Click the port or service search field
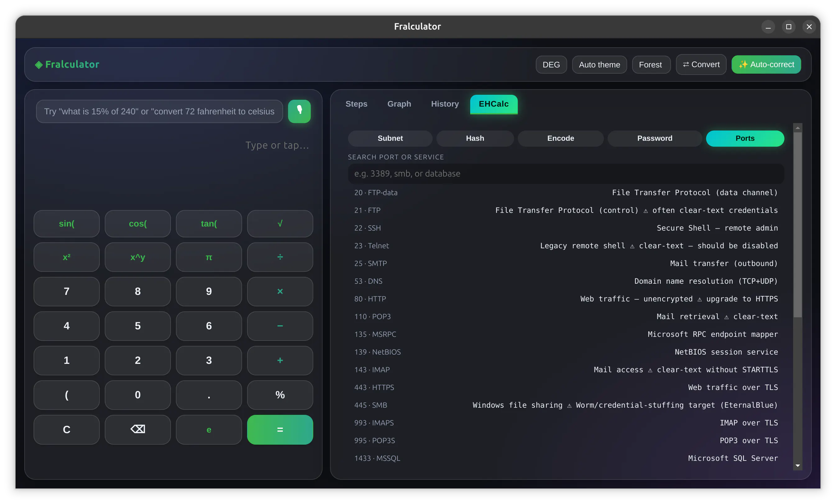This screenshot has height=504, width=836. 566,174
